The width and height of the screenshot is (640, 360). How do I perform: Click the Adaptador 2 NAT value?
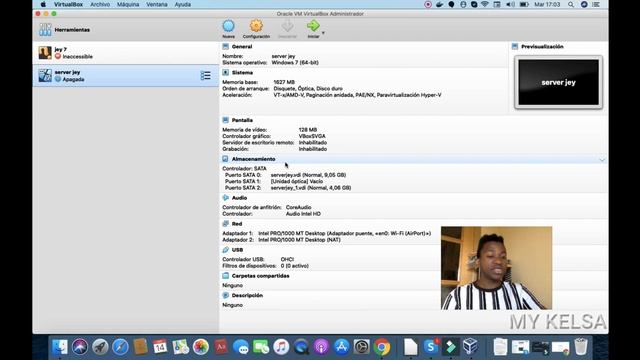[x=299, y=240]
